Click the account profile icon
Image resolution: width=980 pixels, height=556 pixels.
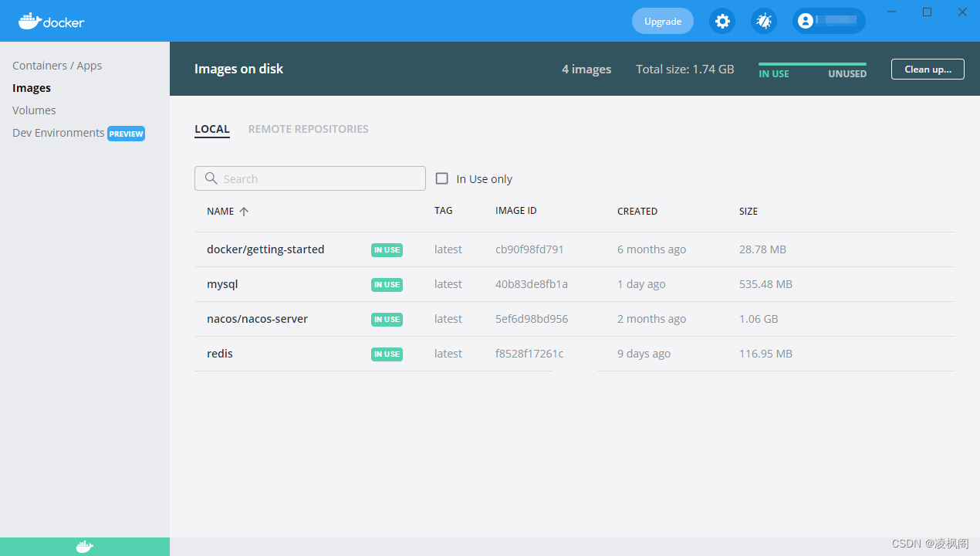coord(805,21)
